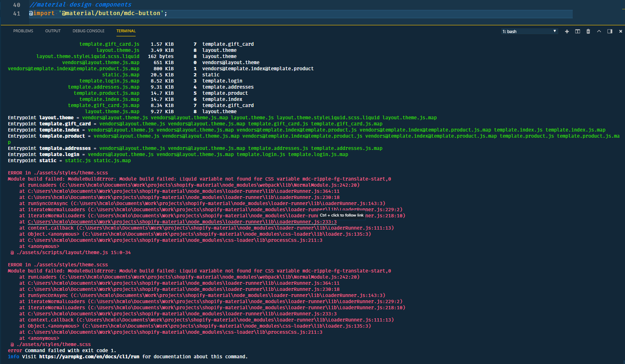Click line number 40 in gutter
Image resolution: width=625 pixels, height=364 pixels.
pos(17,5)
